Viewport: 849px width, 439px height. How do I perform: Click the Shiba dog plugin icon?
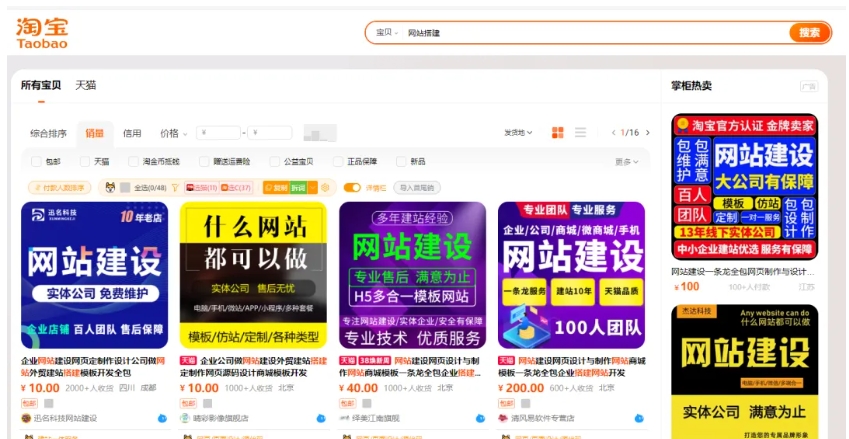(110, 188)
